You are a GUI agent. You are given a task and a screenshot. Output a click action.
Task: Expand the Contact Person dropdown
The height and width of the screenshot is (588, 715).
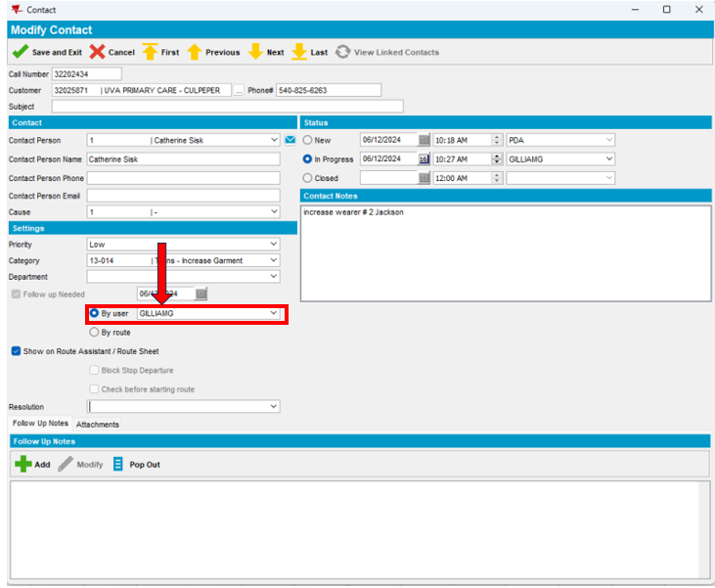point(274,140)
